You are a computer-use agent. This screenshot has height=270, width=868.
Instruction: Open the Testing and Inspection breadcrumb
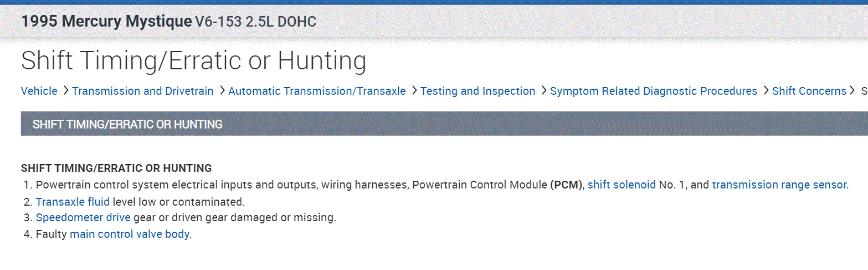(477, 91)
